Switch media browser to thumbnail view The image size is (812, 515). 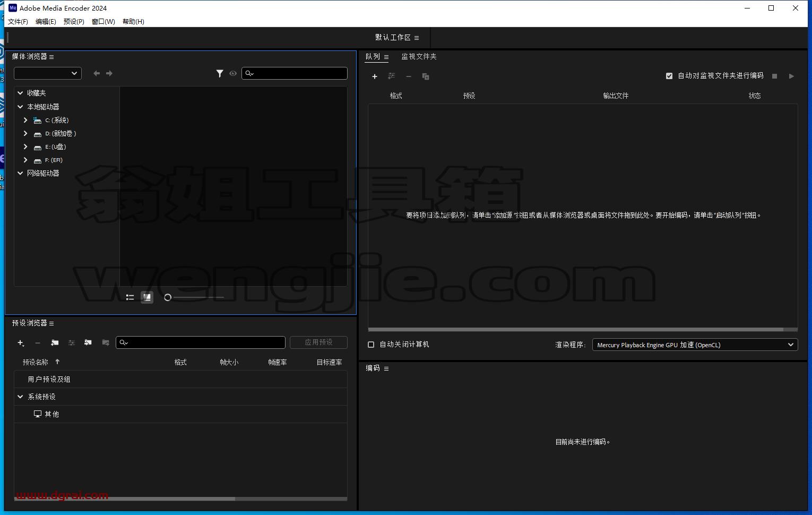tap(147, 297)
